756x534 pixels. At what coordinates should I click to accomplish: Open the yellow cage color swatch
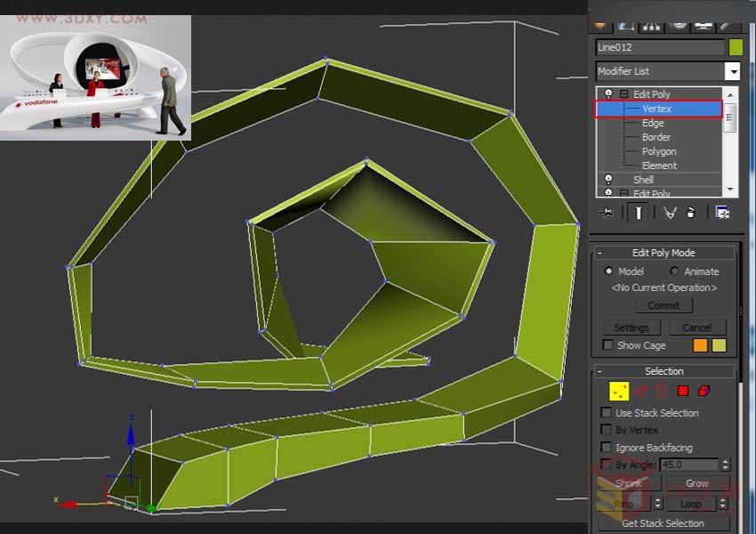719,345
